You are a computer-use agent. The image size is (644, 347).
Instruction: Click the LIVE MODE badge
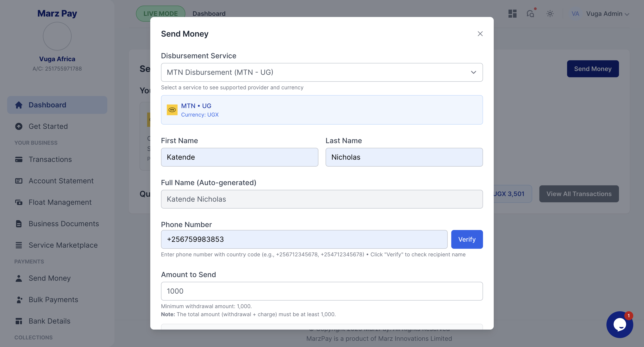[161, 13]
